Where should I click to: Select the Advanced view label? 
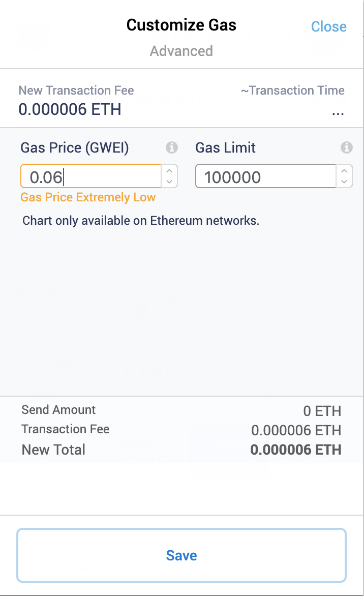(181, 51)
